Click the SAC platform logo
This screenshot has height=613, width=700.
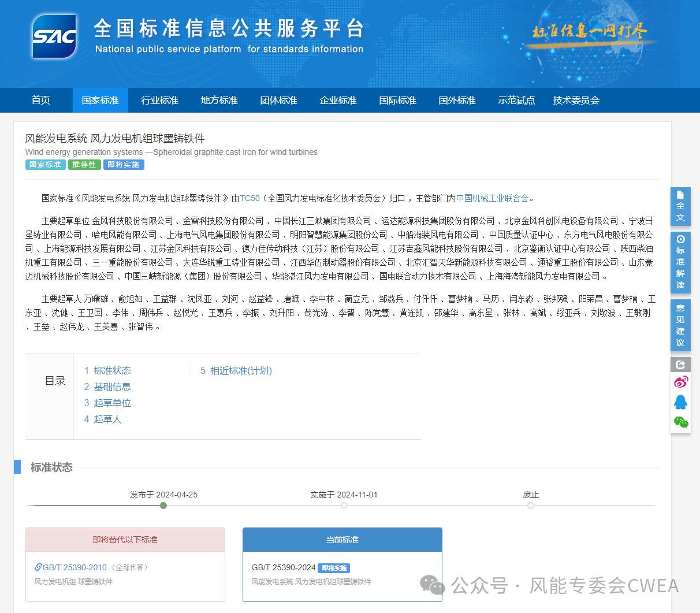click(54, 36)
